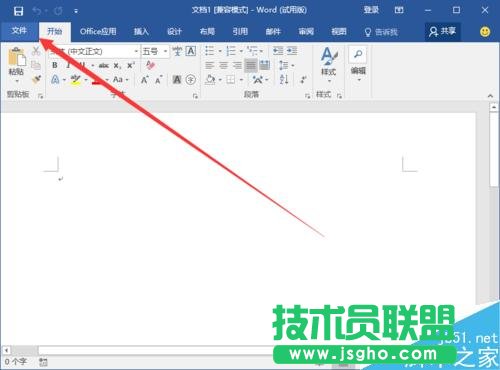Select the Format Painter brush icon
The image size is (500, 370).
click(36, 79)
